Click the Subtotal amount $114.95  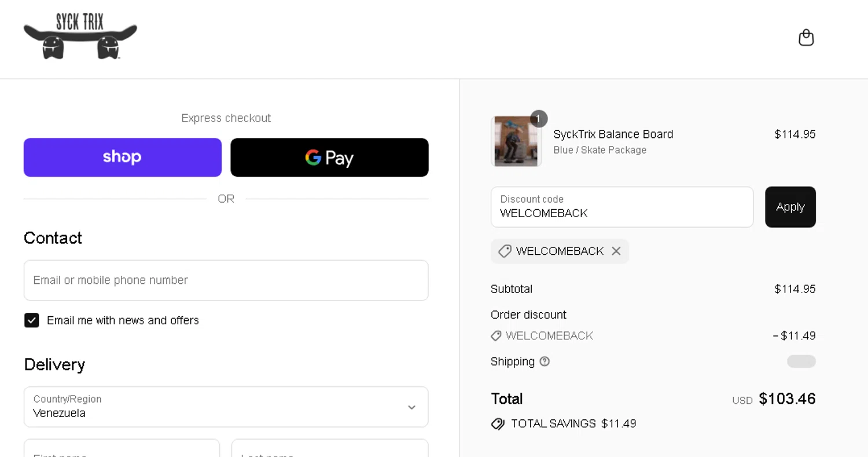[795, 289]
